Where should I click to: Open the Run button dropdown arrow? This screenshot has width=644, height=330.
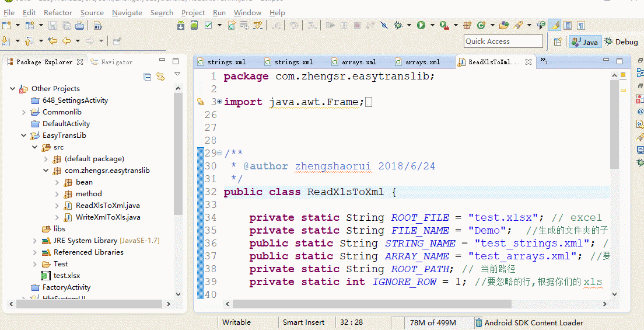(432, 26)
